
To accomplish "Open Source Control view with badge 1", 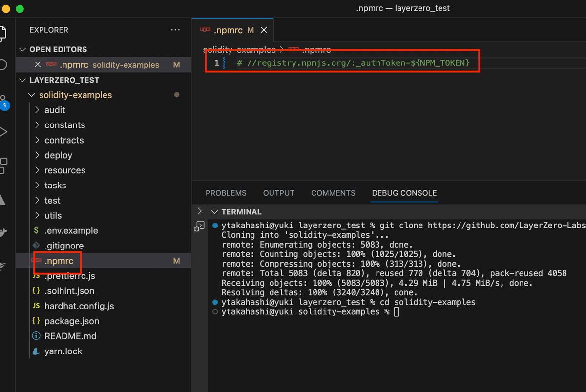I will tap(3, 102).
